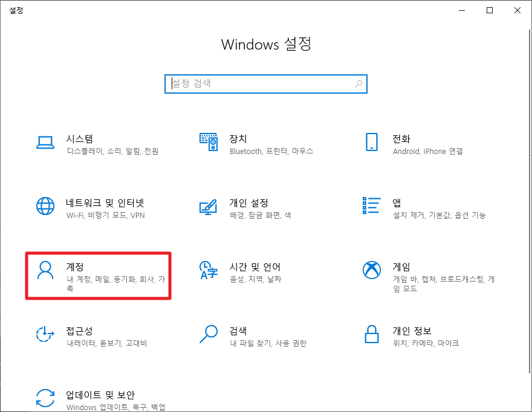Click the search magnifier in 설정 검색 box
The height and width of the screenshot is (412, 532).
click(x=358, y=84)
